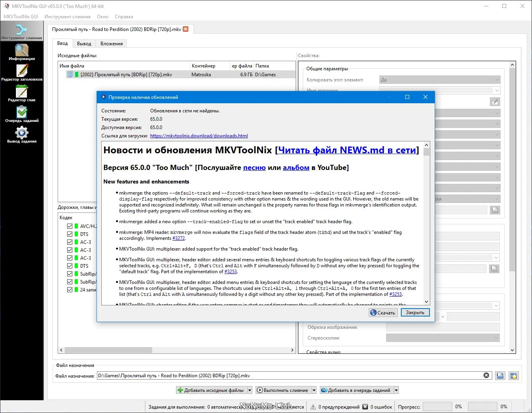Click the errors icon in status bar

(x=365, y=407)
